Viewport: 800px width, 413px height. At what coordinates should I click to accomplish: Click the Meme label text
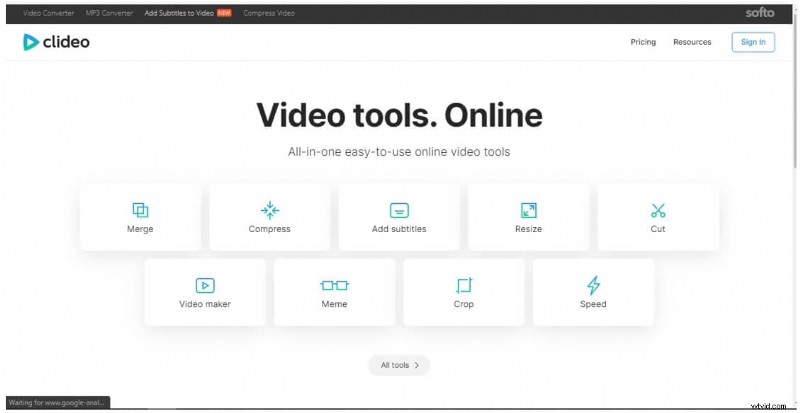coord(335,304)
